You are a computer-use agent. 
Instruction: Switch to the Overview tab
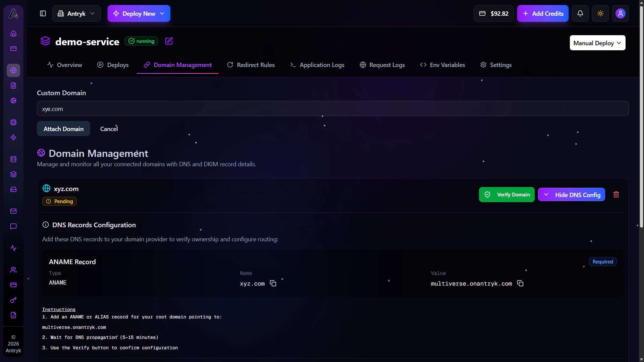click(x=65, y=65)
